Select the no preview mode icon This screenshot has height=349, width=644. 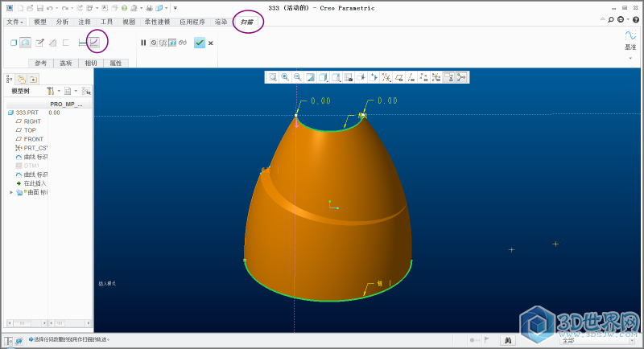point(154,43)
